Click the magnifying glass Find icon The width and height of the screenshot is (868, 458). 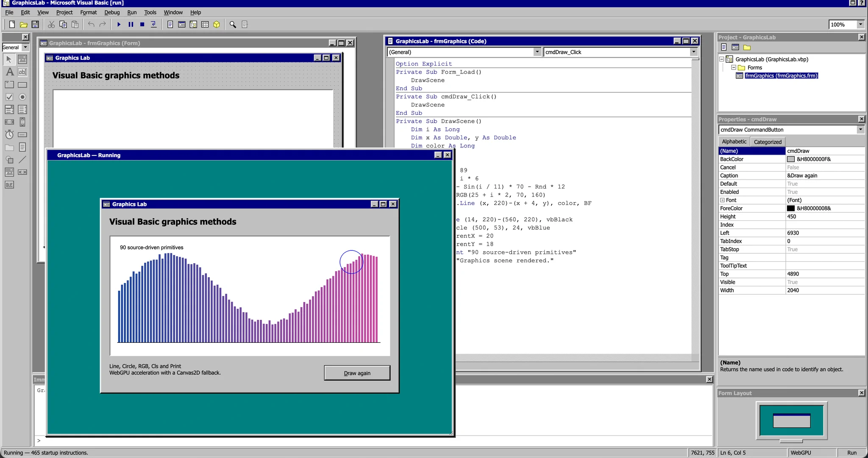point(233,25)
